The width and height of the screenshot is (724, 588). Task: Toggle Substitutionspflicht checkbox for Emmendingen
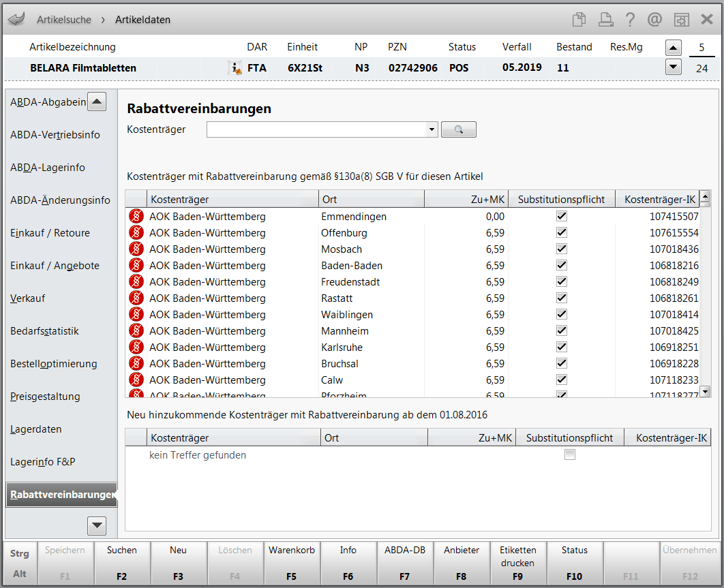pos(562,216)
